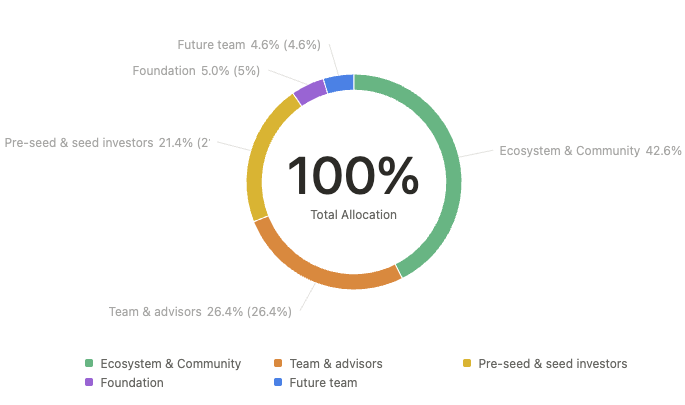Click the Future team 4.6% data label
685x405 pixels.
pyautogui.click(x=248, y=45)
